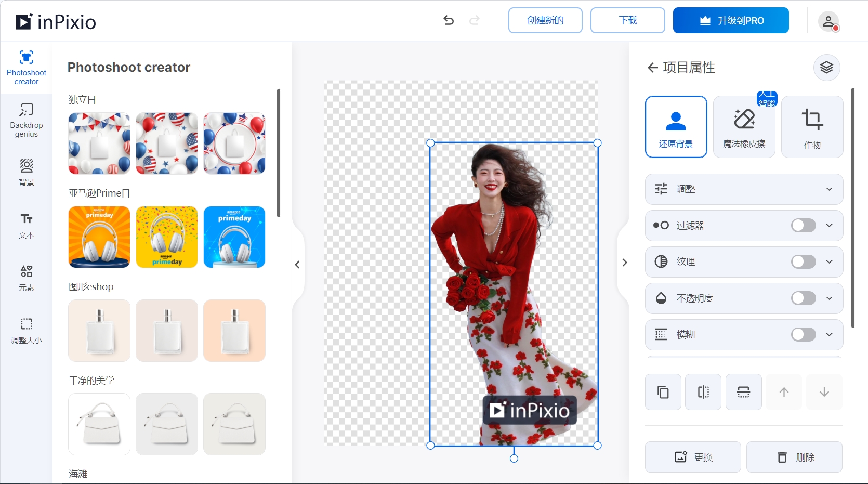Choose second 独立日 balloons template
The image size is (868, 484).
click(167, 143)
